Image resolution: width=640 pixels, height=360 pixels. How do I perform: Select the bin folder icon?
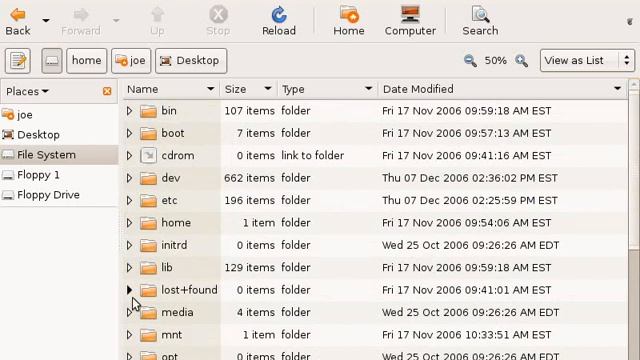click(148, 111)
